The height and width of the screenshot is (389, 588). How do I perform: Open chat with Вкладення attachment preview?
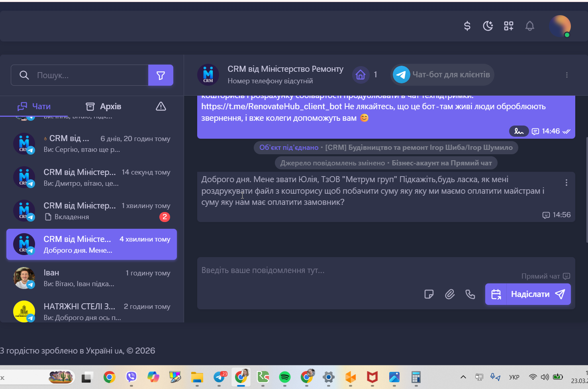tap(92, 211)
